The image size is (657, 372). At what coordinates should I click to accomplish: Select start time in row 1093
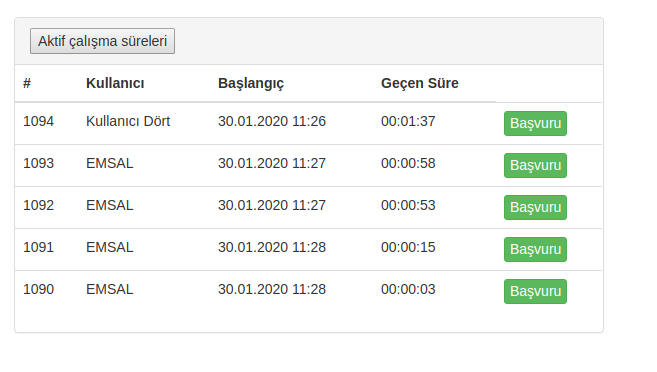[x=272, y=163]
